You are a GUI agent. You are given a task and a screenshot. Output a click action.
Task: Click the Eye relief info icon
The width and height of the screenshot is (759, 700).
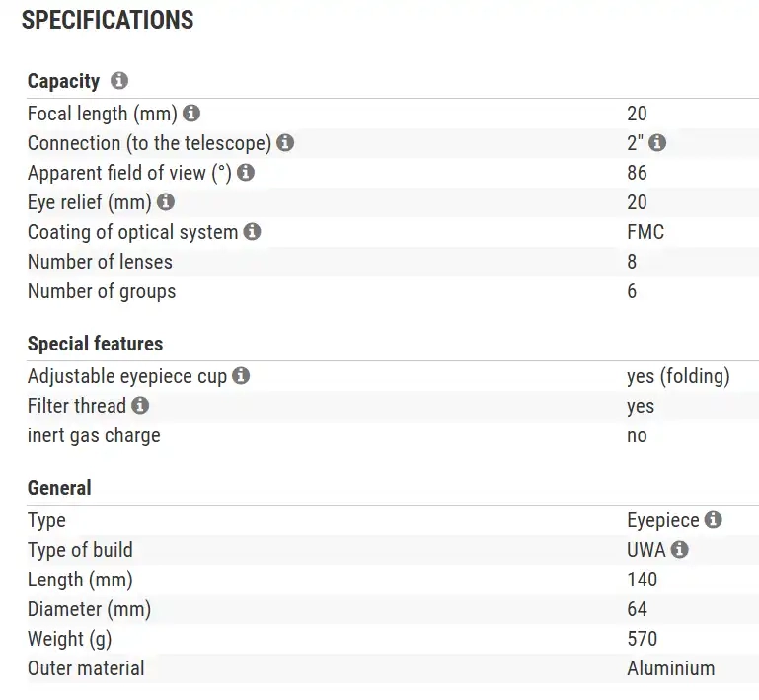coord(166,202)
